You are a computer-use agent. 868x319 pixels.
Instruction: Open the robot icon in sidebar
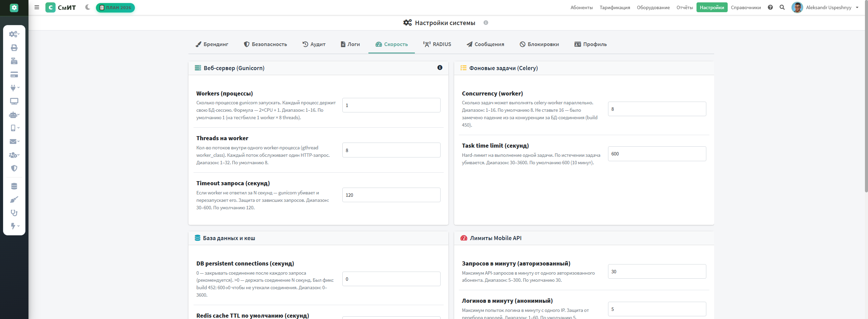pyautogui.click(x=14, y=115)
